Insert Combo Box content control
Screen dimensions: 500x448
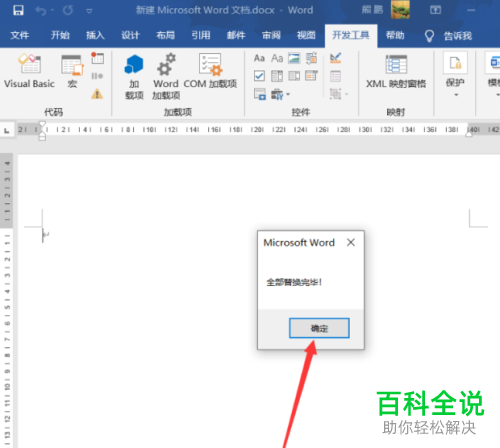tap(277, 76)
